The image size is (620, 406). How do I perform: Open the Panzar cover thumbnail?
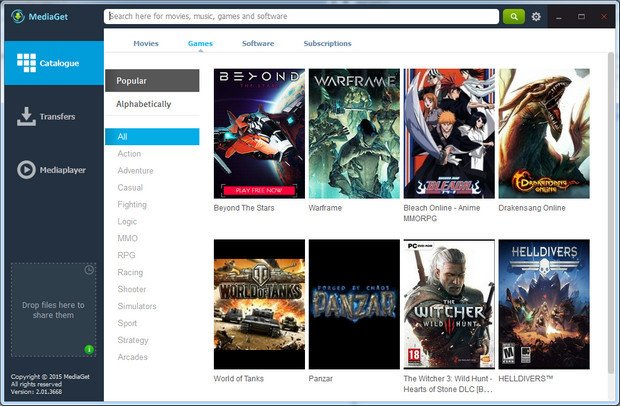[x=354, y=304]
